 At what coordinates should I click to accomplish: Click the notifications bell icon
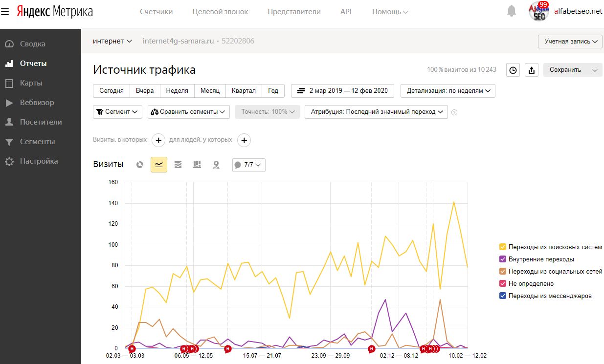click(512, 11)
